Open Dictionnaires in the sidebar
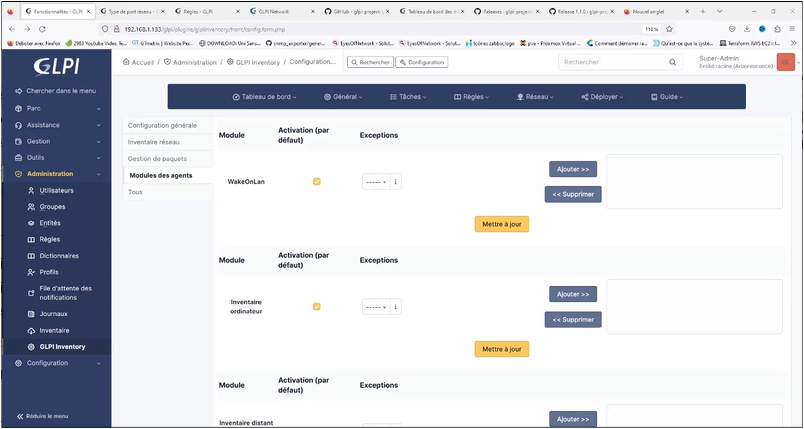804x429 pixels. 59,255
